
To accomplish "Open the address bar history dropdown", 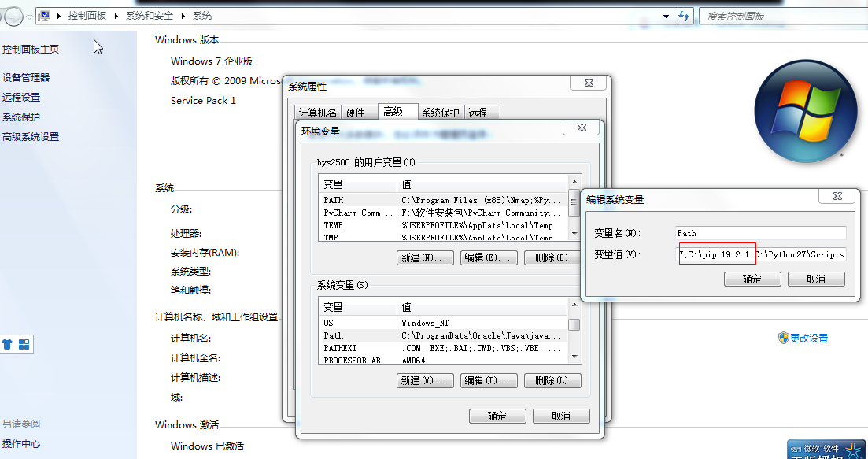I will 666,16.
